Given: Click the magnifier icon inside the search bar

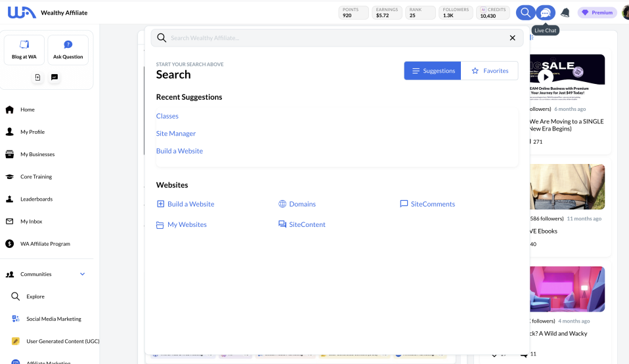Looking at the screenshot, I should coord(162,37).
